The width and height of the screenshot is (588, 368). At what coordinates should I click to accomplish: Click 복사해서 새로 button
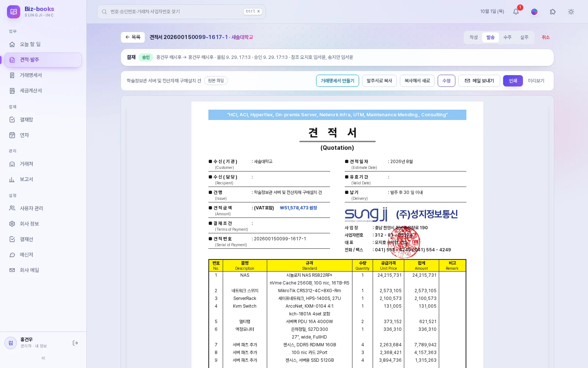(x=417, y=81)
